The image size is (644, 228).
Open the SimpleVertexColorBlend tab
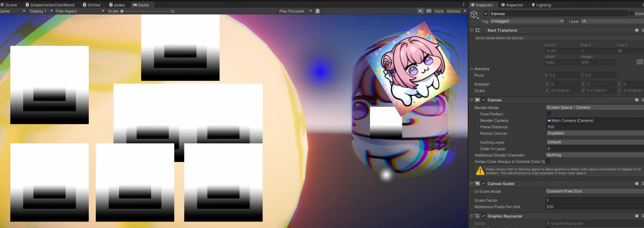point(50,5)
